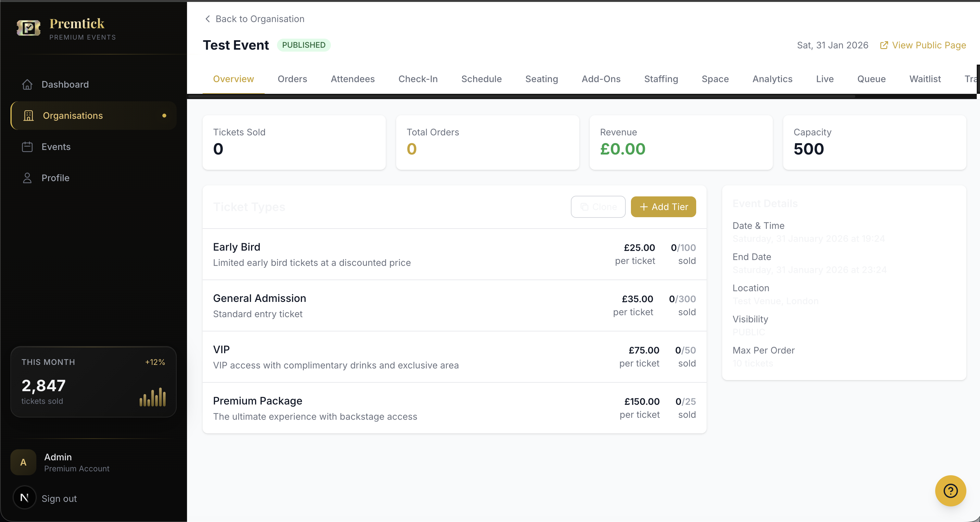
Task: Click the external link icon beside View Public Page
Action: [884, 45]
